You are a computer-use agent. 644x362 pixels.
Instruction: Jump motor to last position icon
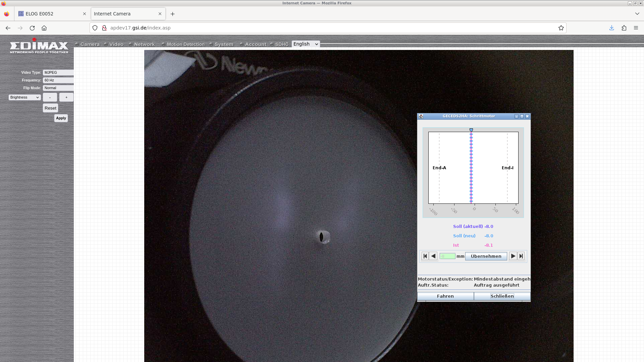pyautogui.click(x=521, y=256)
